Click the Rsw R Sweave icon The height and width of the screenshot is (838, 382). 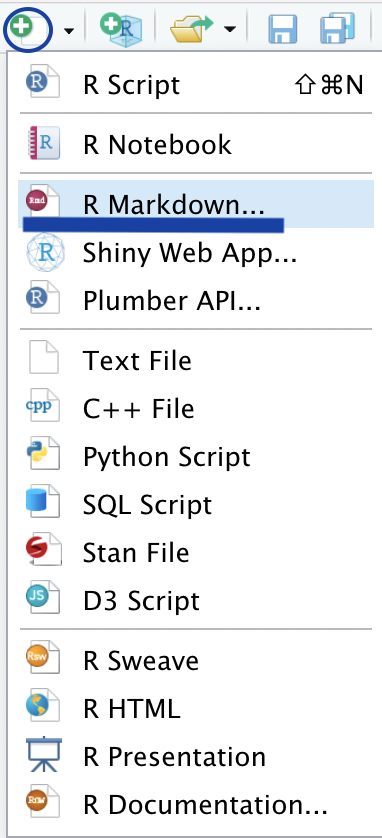tap(42, 658)
